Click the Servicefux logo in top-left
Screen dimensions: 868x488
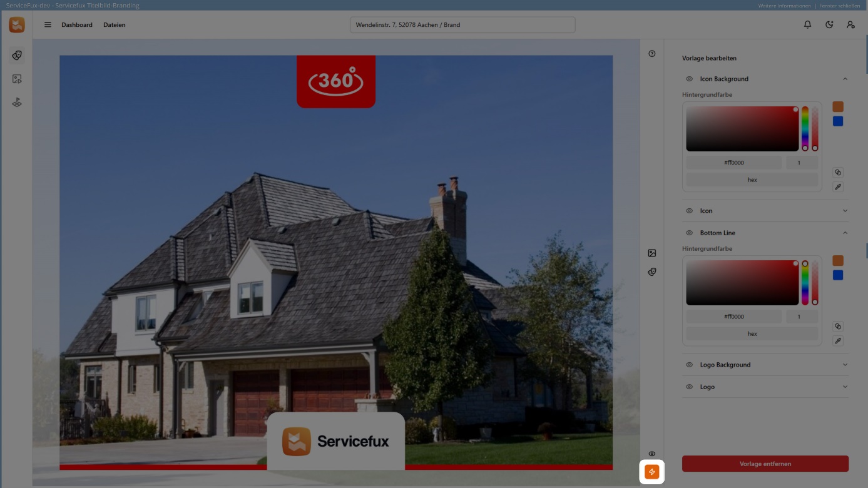tap(17, 25)
